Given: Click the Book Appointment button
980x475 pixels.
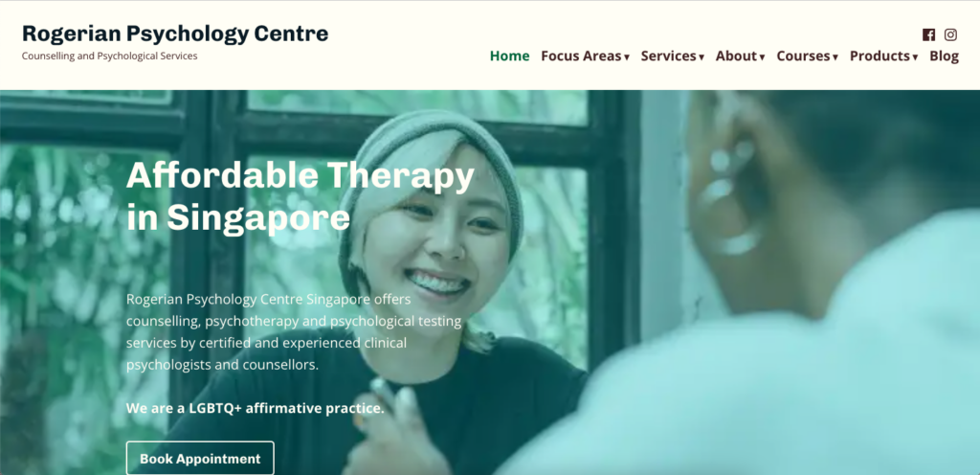Looking at the screenshot, I should coord(200,458).
